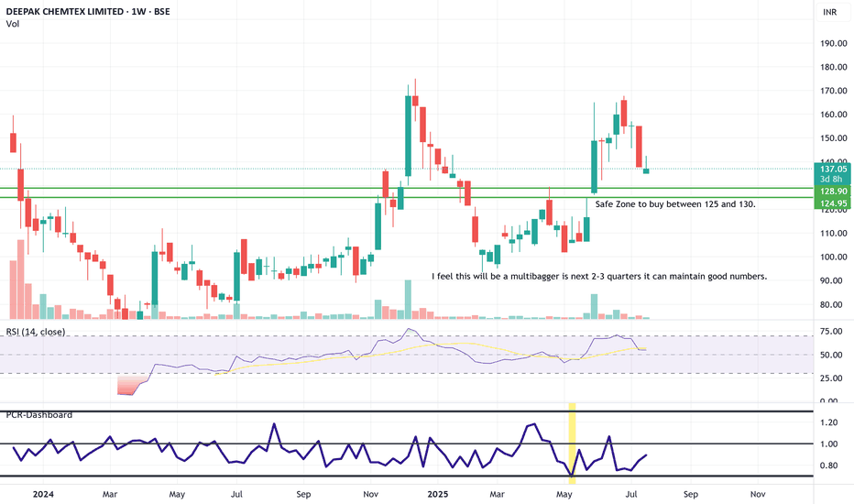
Task: Click the 150.00 price scale value
Action: 834,138
